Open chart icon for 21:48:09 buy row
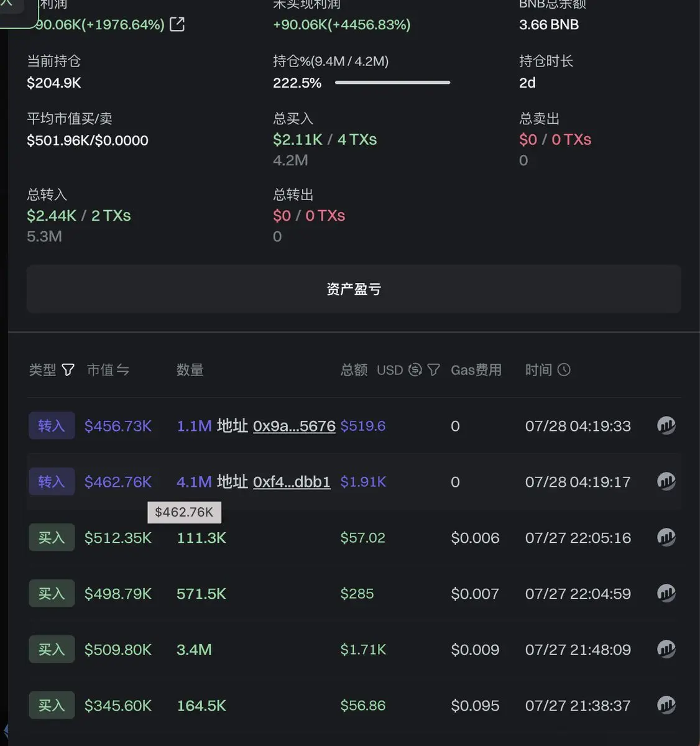This screenshot has width=700, height=746. coord(666,650)
